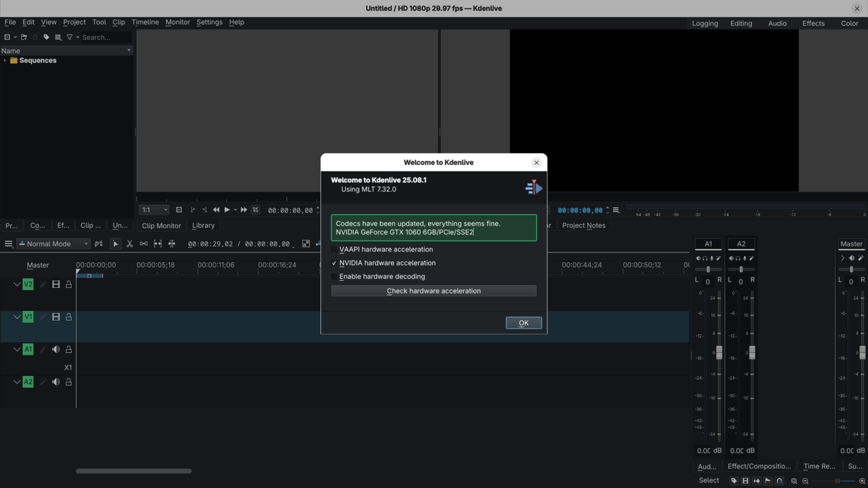Select the Spacer tool in timeline toolbar
This screenshot has height=488, width=868.
click(x=143, y=244)
